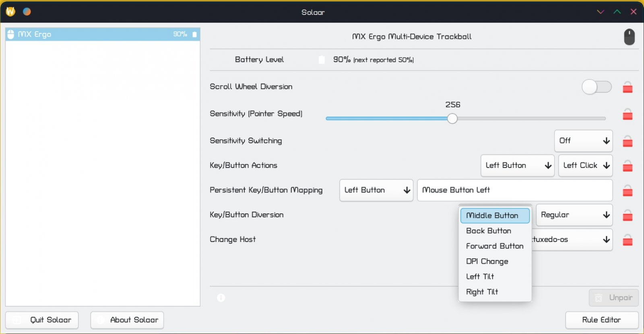Choose 'DPI Change' in the dropdown list
The height and width of the screenshot is (334, 644).
pos(487,261)
